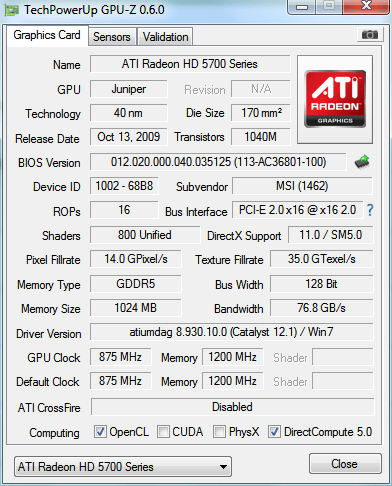This screenshot has width=392, height=486.
Task: Click the Device ID 1002 - 68B8 field
Action: pos(124,186)
